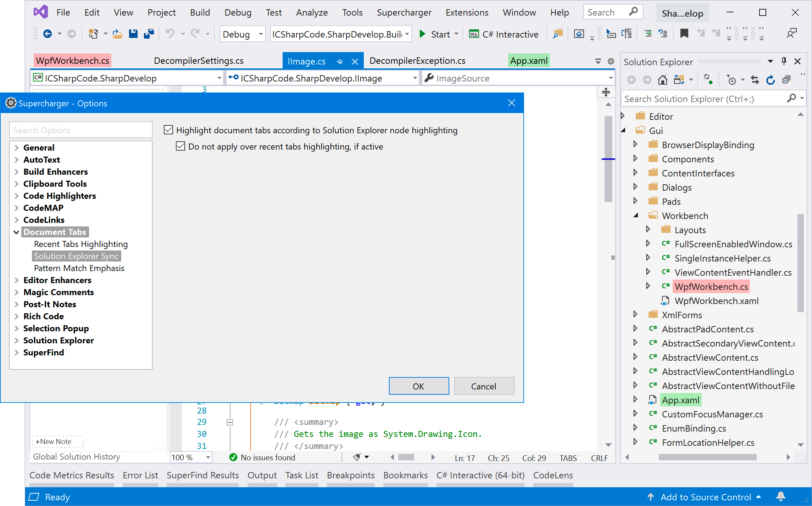The height and width of the screenshot is (506, 812).
Task: Pin the Solution Explorer panel
Action: tap(784, 61)
